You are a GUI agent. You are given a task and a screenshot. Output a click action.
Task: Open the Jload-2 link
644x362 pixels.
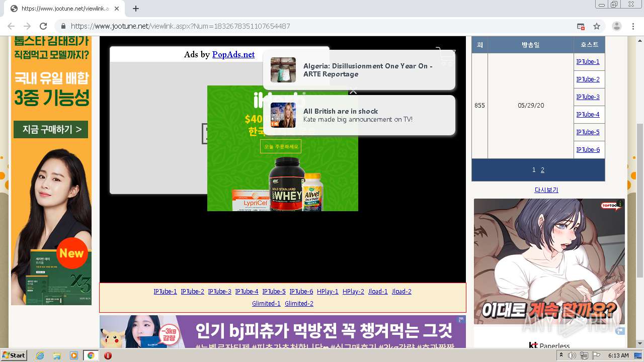click(x=401, y=292)
